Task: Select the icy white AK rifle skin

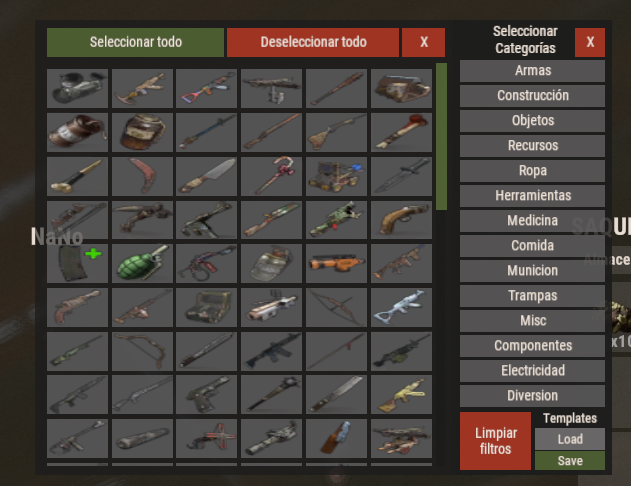Action: click(x=401, y=307)
